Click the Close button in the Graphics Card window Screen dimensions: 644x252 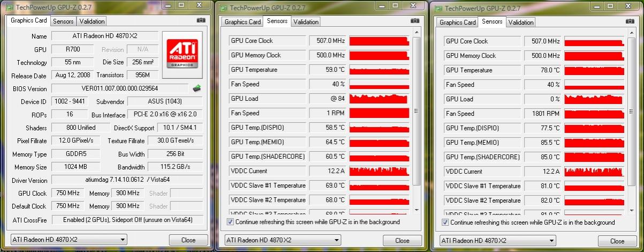tap(188, 240)
